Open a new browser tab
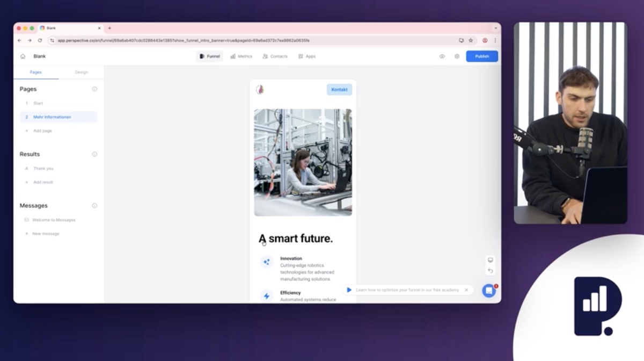The width and height of the screenshot is (644, 361). [109, 28]
